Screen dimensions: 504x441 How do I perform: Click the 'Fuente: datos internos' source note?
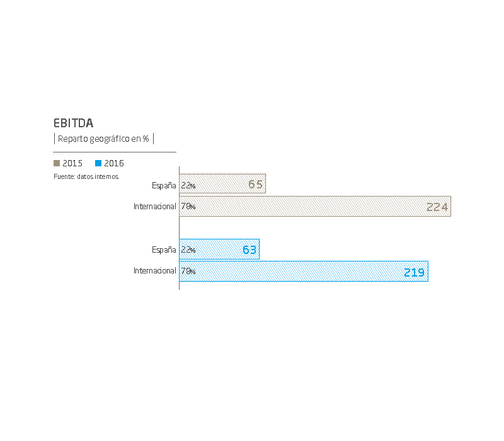click(x=86, y=176)
